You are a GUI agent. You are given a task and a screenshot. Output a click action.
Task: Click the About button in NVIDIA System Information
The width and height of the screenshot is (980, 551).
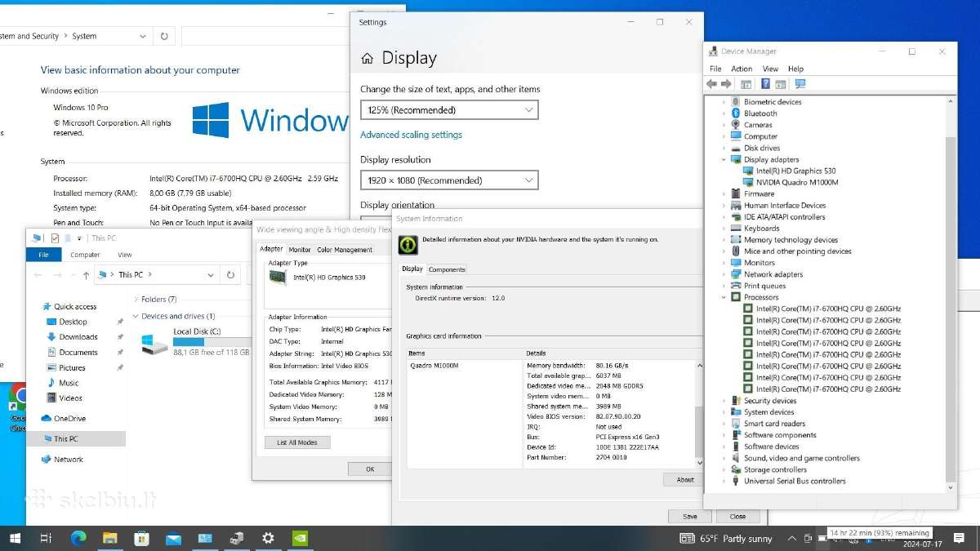pyautogui.click(x=685, y=480)
